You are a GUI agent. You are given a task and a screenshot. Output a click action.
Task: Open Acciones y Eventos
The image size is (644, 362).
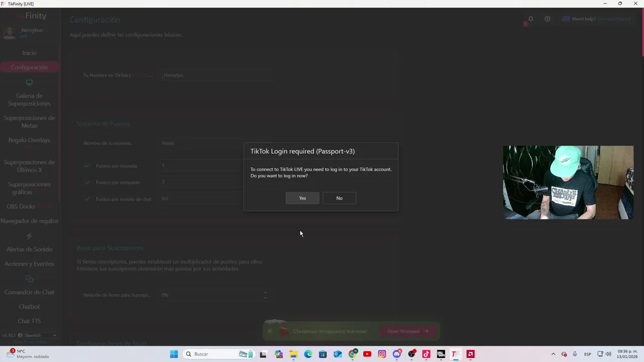pyautogui.click(x=29, y=264)
